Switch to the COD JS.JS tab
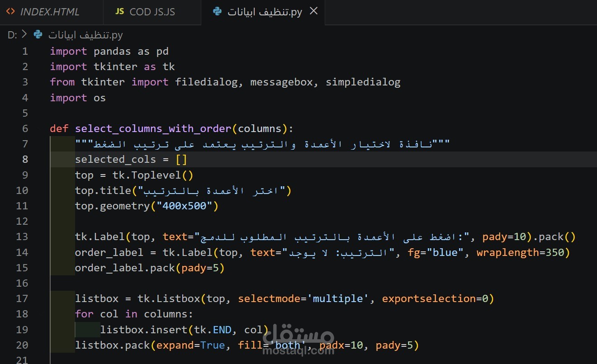The height and width of the screenshot is (364, 597). coord(152,12)
